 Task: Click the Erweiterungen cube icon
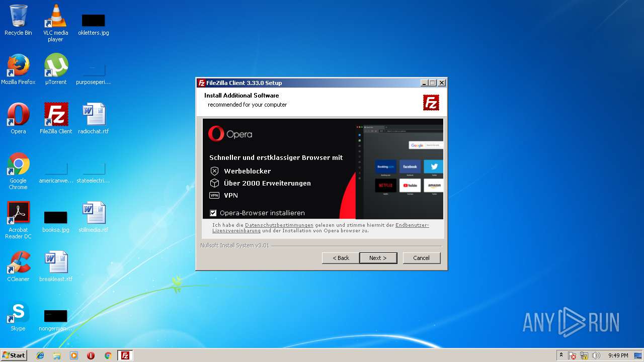pos(214,183)
